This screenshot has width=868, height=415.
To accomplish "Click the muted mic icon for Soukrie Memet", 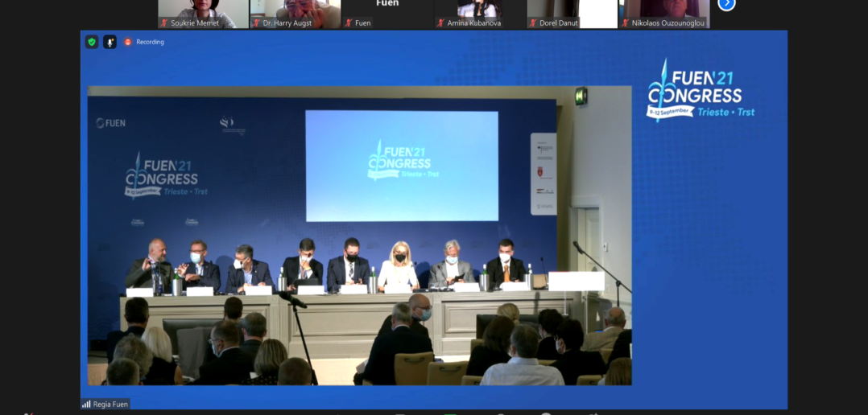I will click(x=164, y=23).
